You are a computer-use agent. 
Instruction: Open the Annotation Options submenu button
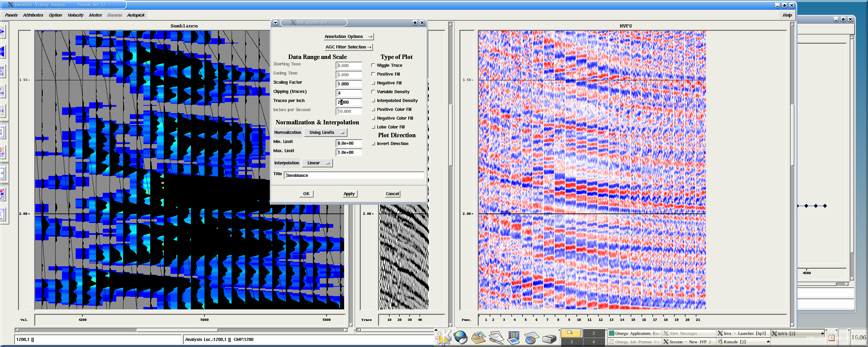tap(348, 37)
